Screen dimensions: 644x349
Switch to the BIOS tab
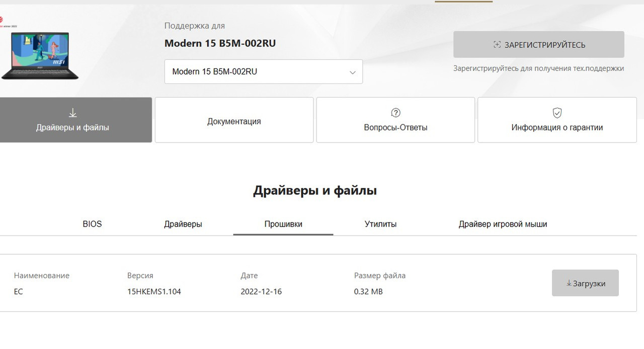(x=92, y=224)
